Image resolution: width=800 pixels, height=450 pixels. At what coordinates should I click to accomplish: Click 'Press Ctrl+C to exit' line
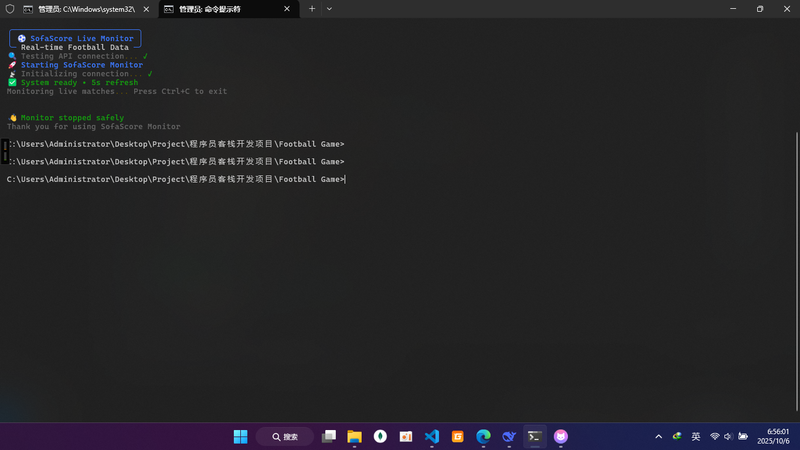pos(180,91)
